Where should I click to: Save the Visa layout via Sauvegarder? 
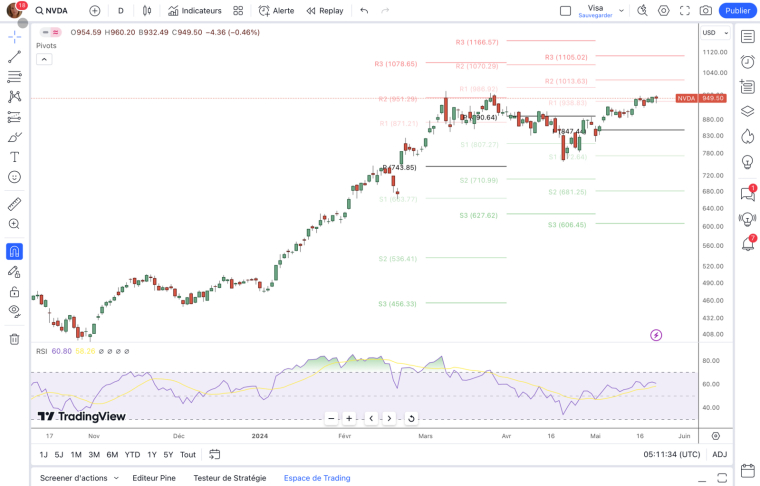[595, 16]
